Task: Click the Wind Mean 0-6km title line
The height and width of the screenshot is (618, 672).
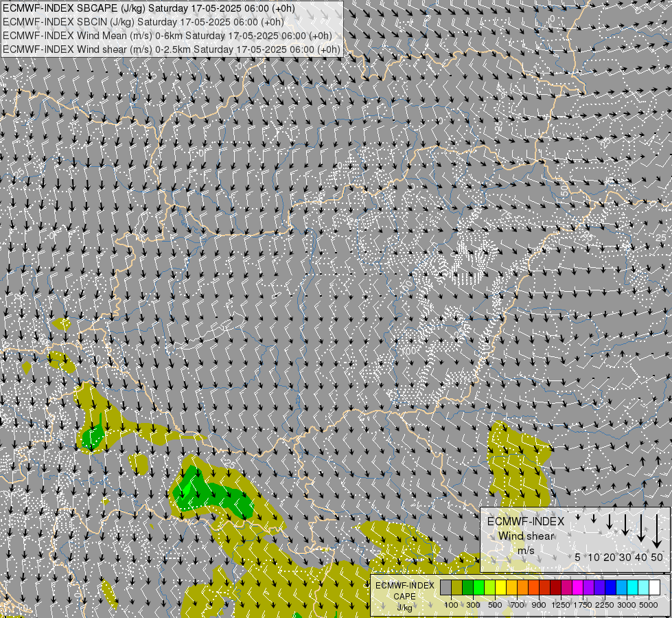Action: tap(167, 36)
